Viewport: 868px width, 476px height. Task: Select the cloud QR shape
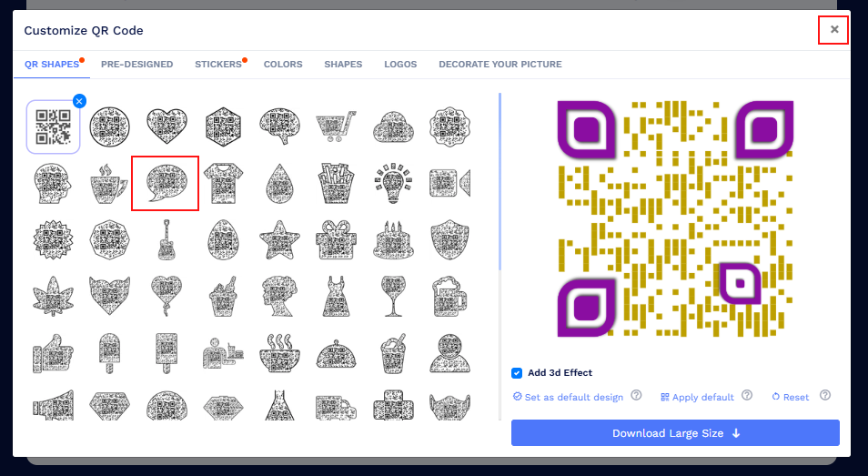tap(394, 127)
